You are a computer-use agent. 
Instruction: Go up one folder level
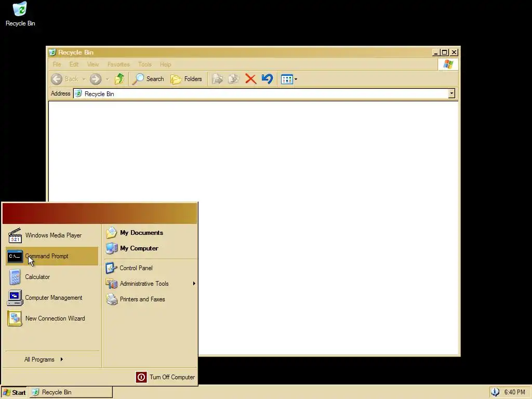119,79
